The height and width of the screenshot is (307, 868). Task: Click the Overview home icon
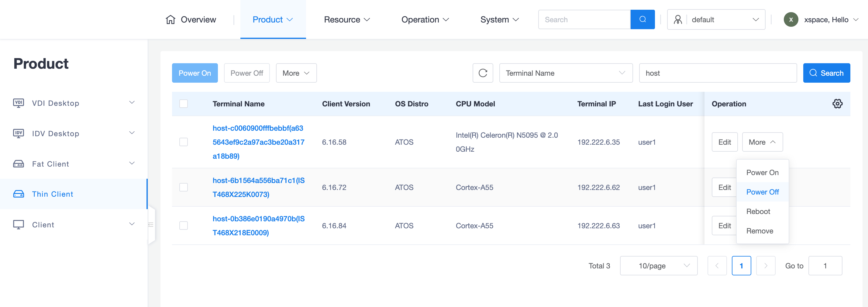(x=170, y=19)
